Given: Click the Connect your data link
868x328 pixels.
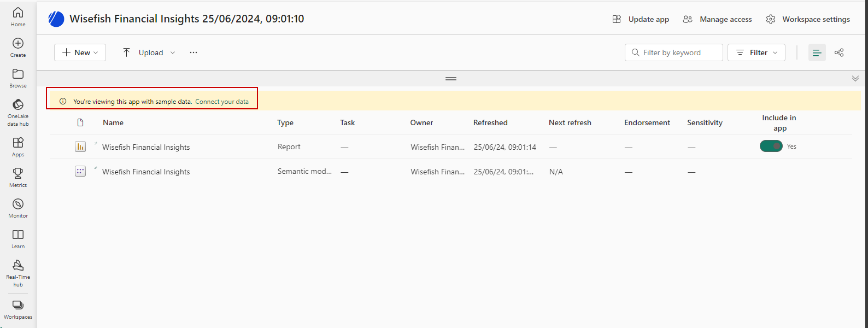Looking at the screenshot, I should (222, 102).
